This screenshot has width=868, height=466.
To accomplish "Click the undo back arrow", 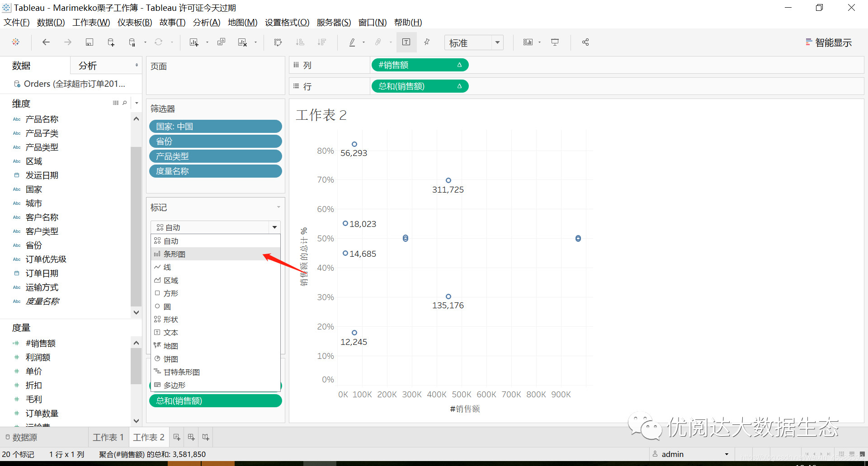I will (46, 42).
